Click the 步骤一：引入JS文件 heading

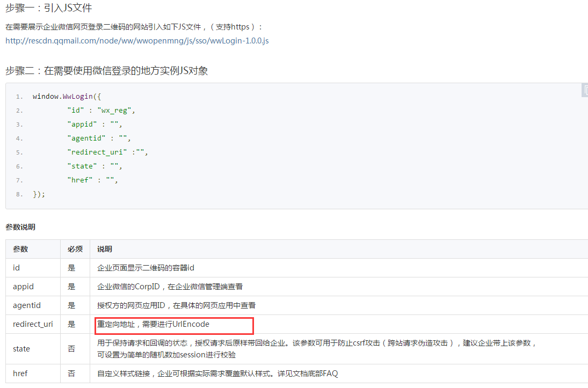[48, 9]
